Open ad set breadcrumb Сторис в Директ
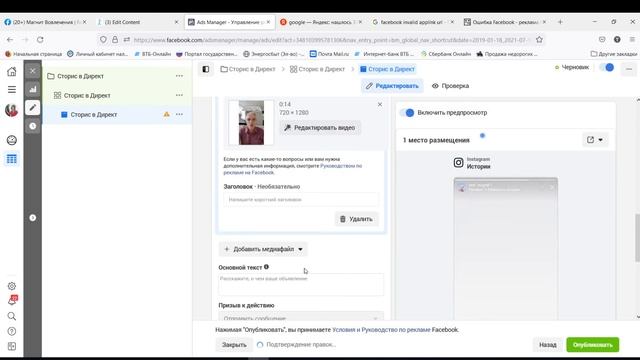Image resolution: width=640 pixels, height=360 pixels. 318,69
